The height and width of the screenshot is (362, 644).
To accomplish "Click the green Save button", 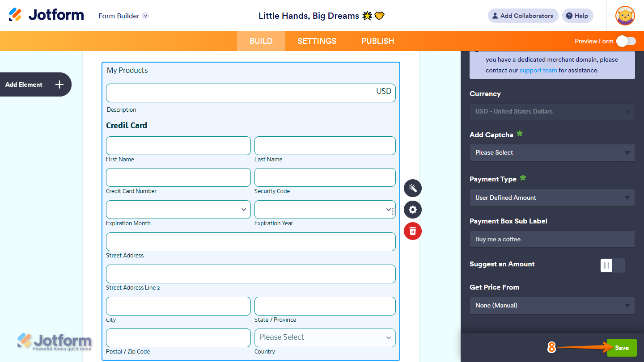I will click(x=622, y=348).
